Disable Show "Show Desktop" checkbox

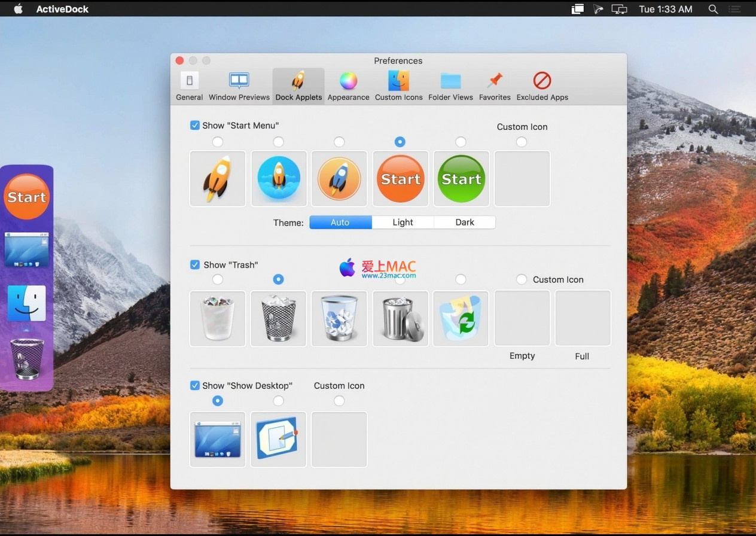pyautogui.click(x=195, y=385)
